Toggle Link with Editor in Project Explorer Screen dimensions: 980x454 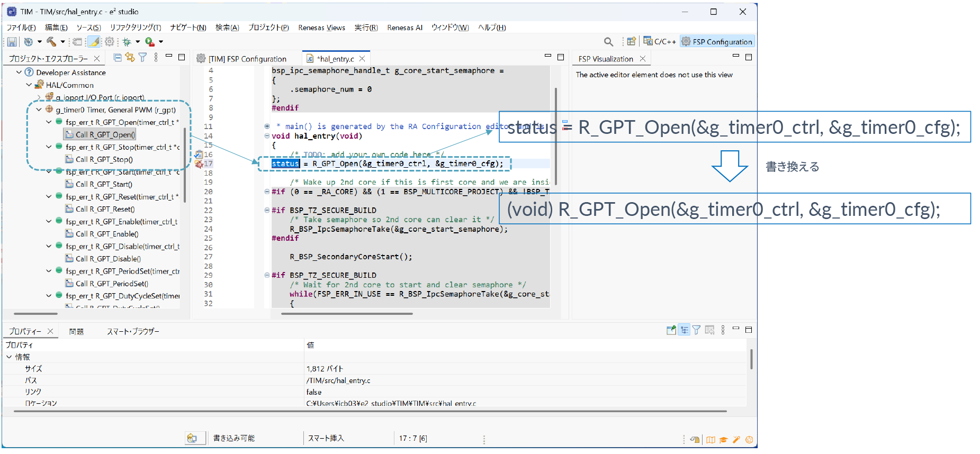pyautogui.click(x=130, y=58)
